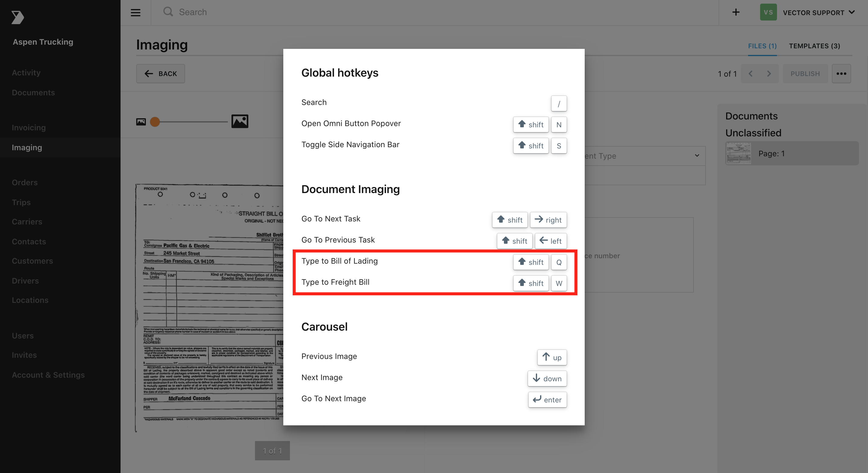868x473 pixels.
Task: Click the Q key for Bill of Lading
Action: click(x=559, y=262)
